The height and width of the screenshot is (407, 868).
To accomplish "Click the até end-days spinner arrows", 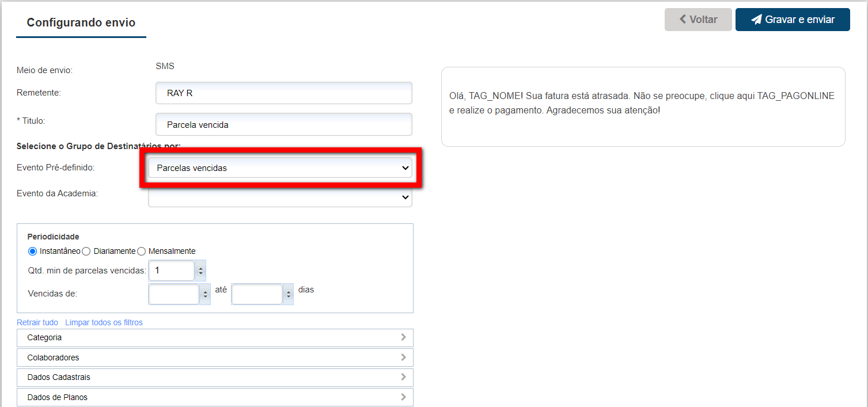I will point(288,294).
